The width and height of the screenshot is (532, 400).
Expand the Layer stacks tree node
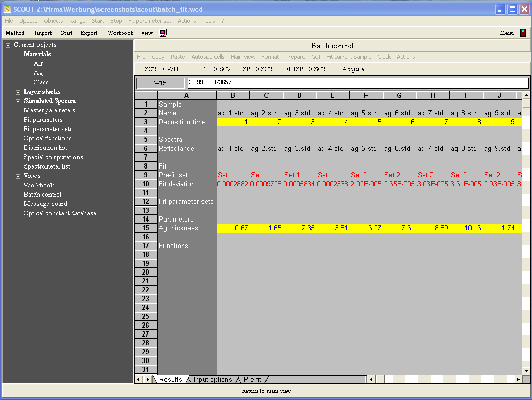[x=18, y=92]
